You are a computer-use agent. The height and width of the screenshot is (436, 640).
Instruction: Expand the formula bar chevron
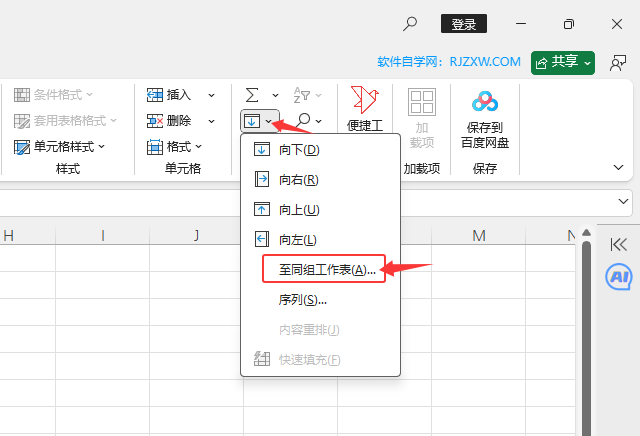pyautogui.click(x=623, y=201)
